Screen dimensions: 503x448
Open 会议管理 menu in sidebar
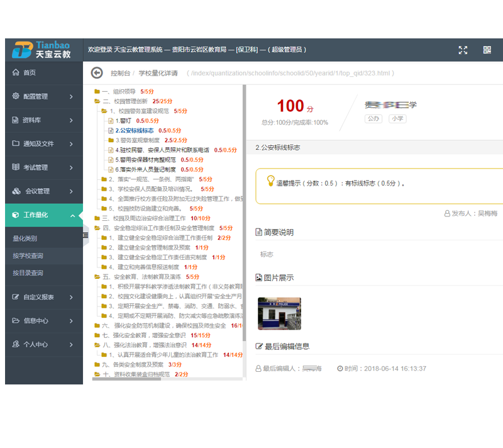tap(44, 191)
